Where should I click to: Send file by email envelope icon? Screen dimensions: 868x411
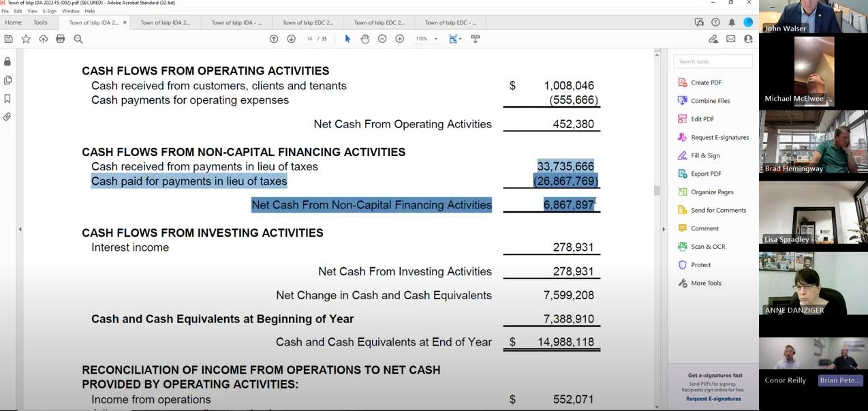point(731,39)
